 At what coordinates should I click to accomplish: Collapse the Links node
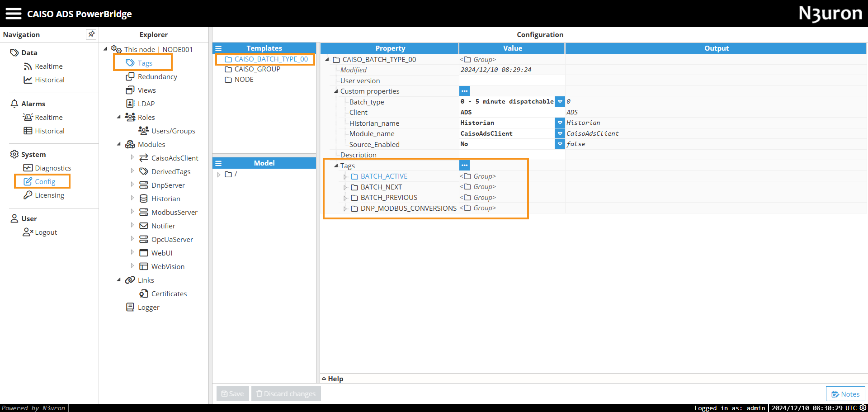[x=119, y=279]
